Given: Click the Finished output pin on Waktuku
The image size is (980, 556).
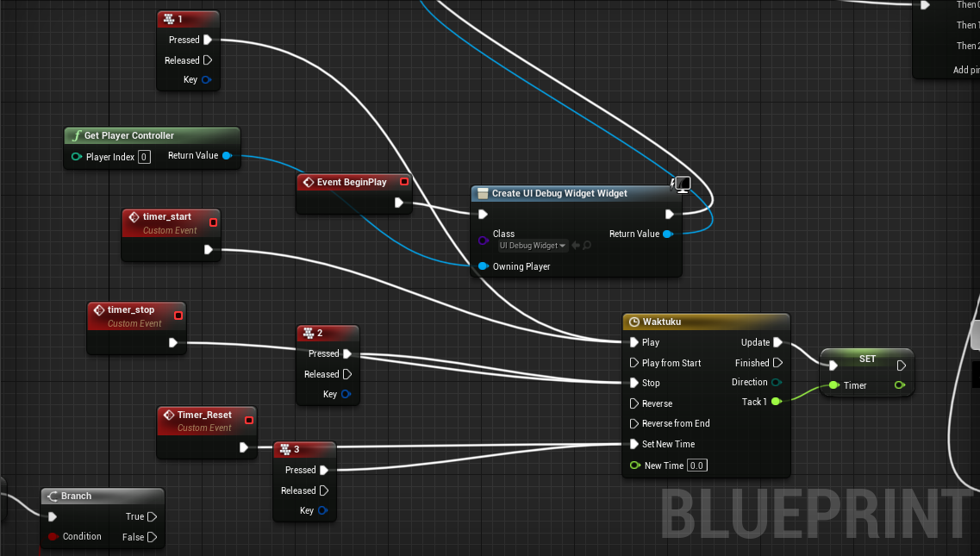Looking at the screenshot, I should (777, 363).
